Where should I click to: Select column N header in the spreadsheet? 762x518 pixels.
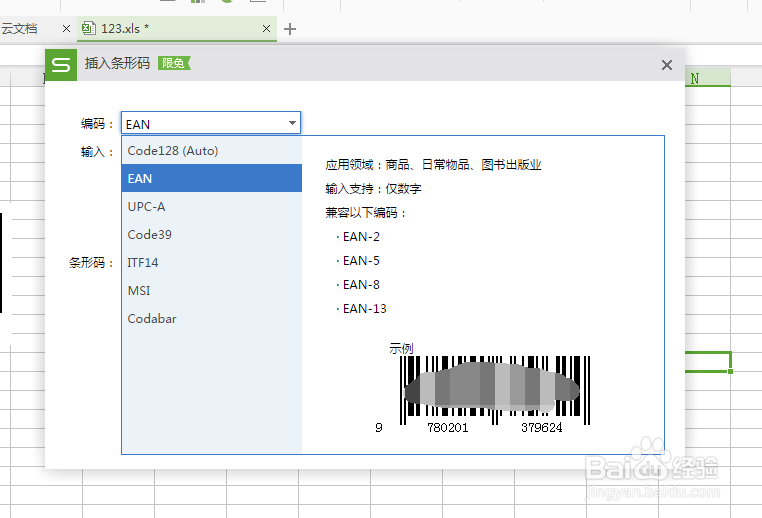click(x=708, y=78)
